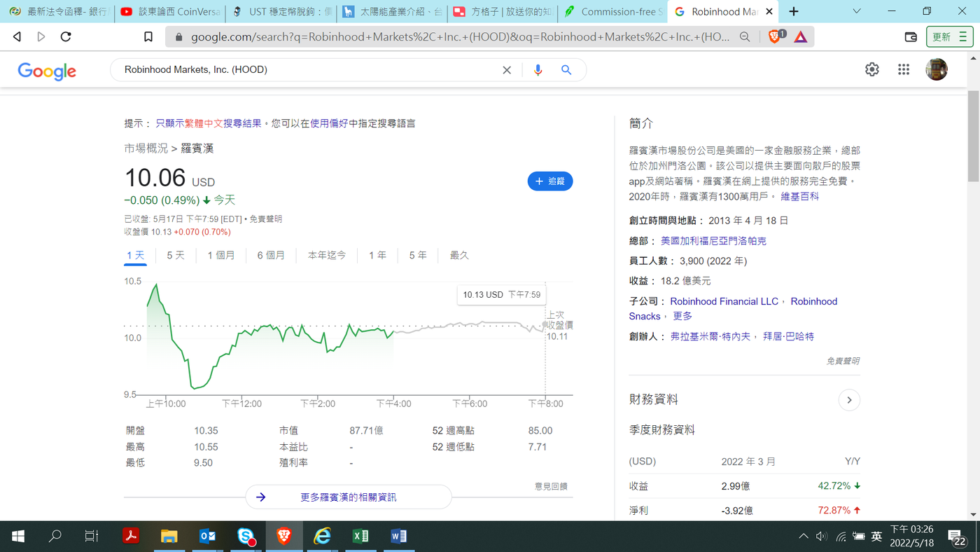Open Outlook from the taskbar
This screenshot has width=980, height=552.
point(207,537)
